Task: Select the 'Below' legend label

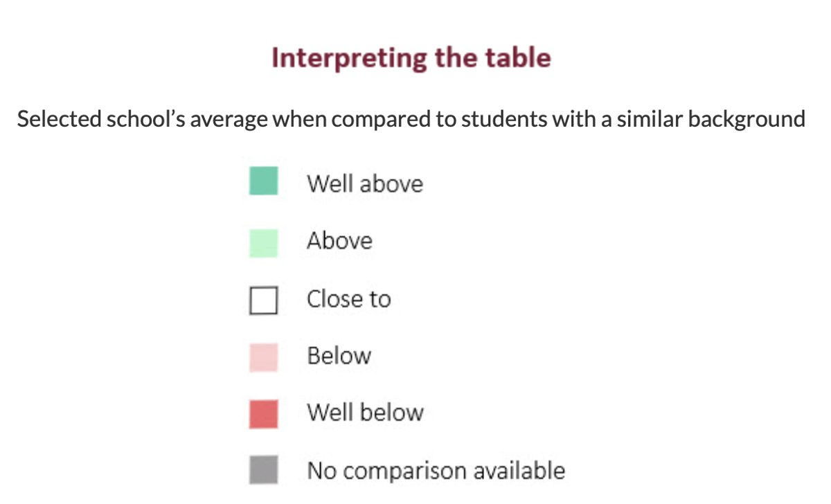Action: click(x=339, y=356)
